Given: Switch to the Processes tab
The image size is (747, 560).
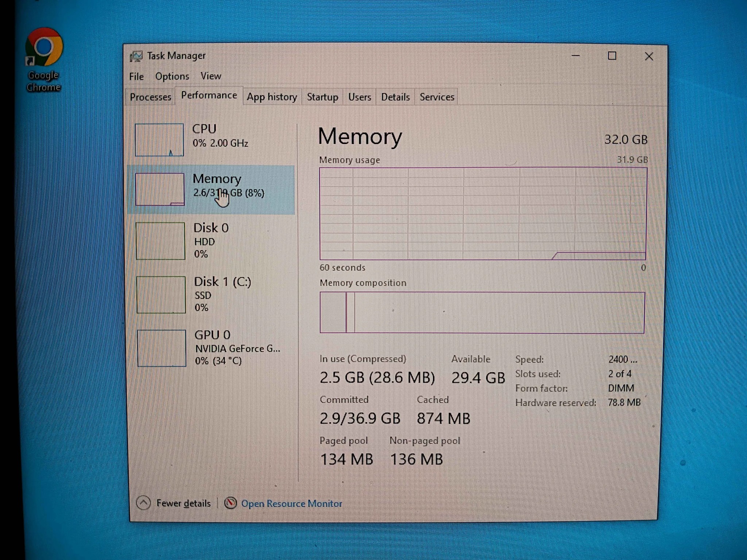Looking at the screenshot, I should coord(150,97).
